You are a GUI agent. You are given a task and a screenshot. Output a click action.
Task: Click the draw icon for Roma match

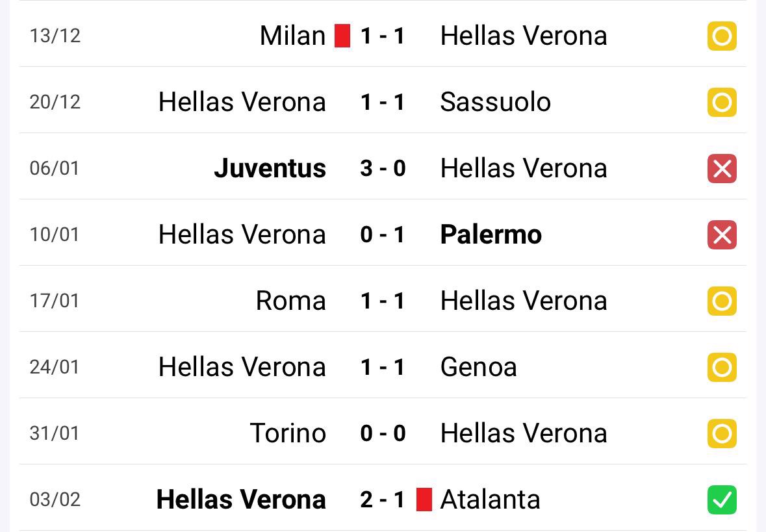tap(722, 301)
